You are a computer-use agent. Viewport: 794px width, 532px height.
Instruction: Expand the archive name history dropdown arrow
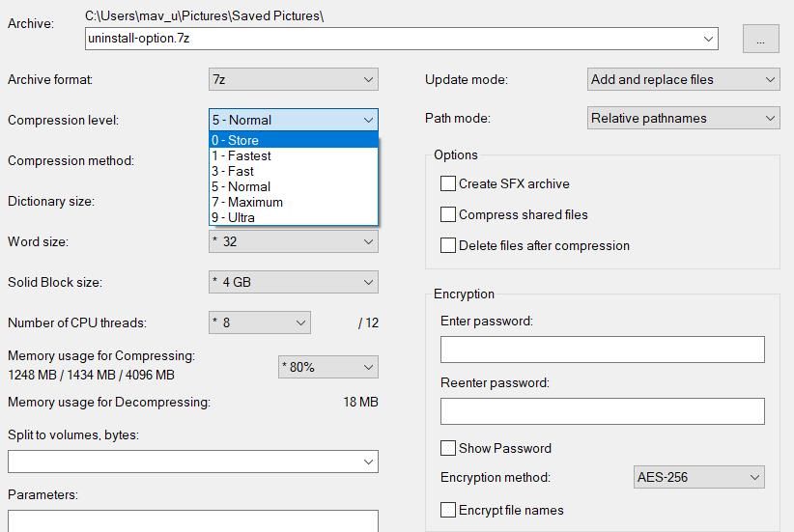tap(708, 39)
